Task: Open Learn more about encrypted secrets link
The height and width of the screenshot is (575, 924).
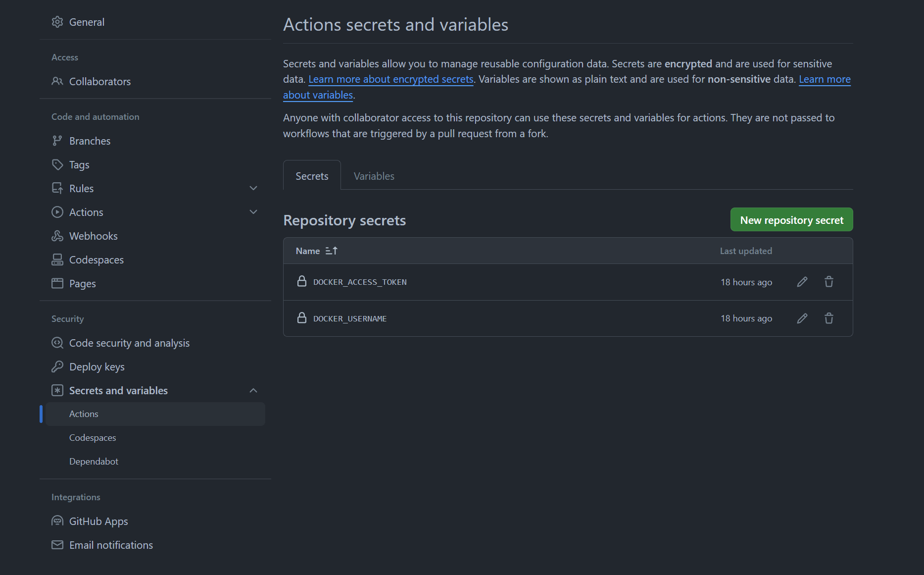Action: pos(391,79)
